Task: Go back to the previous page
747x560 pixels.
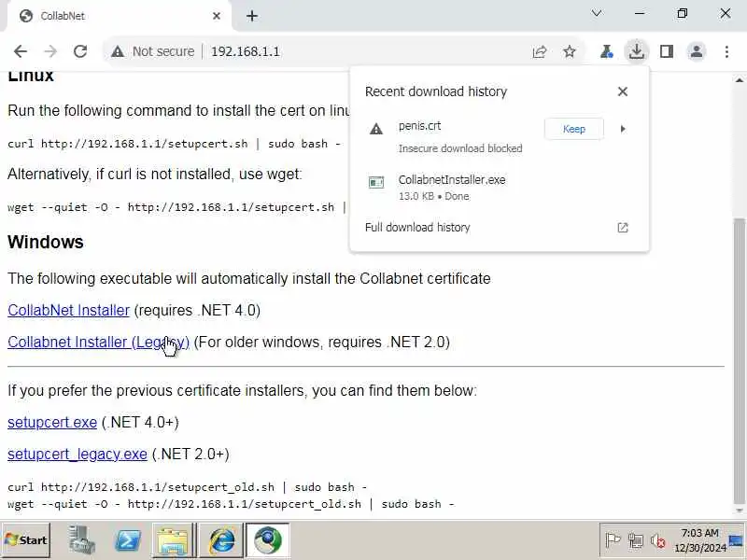Action: tap(21, 51)
